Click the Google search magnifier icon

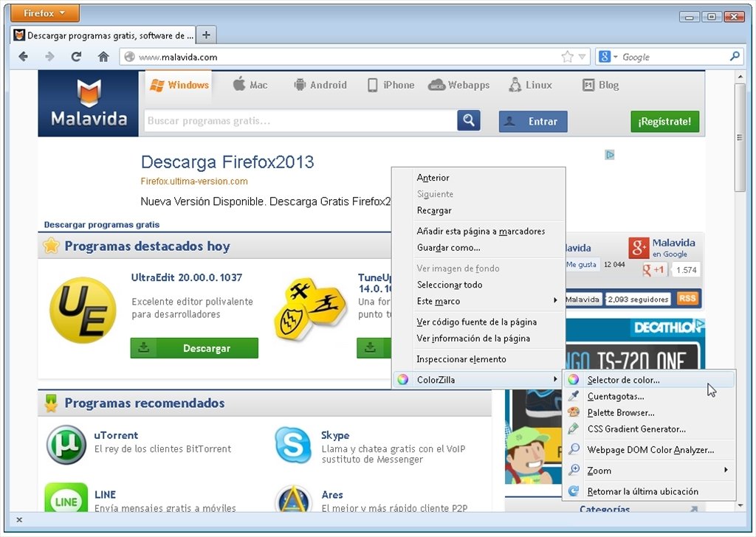tap(735, 56)
